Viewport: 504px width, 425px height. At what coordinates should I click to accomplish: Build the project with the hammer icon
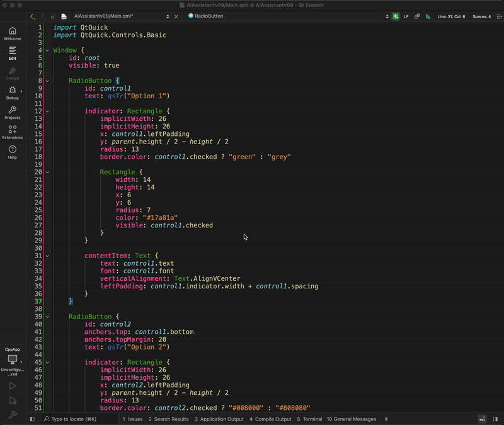(x=13, y=414)
